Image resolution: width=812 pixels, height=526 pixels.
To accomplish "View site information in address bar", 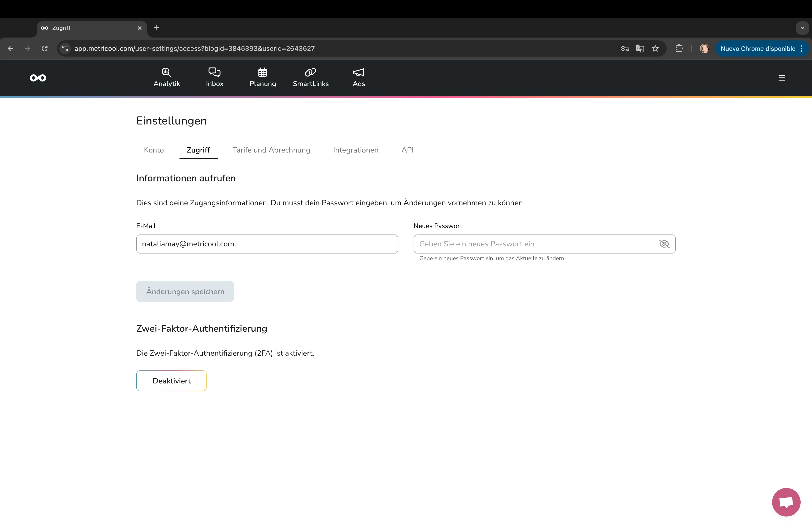I will point(65,48).
